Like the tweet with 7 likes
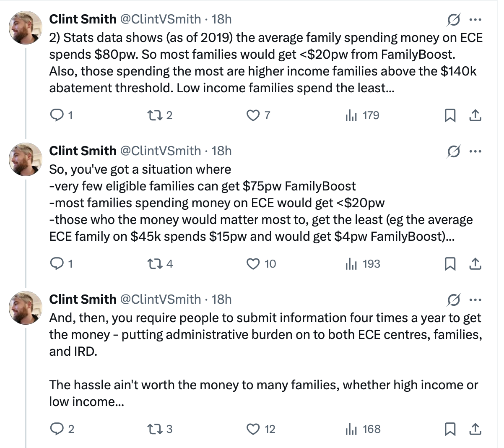The height and width of the screenshot is (448, 504). [x=253, y=115]
